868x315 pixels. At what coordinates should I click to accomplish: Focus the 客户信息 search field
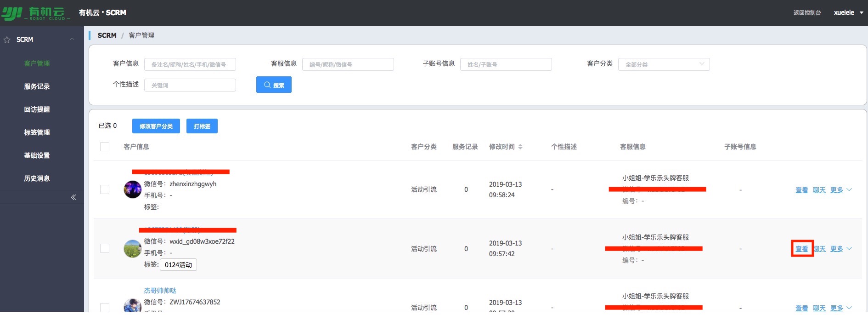click(190, 64)
